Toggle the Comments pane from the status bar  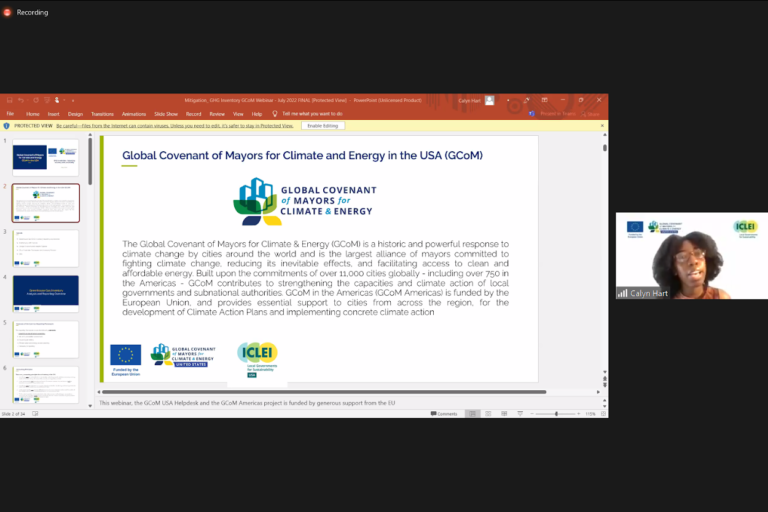[444, 413]
